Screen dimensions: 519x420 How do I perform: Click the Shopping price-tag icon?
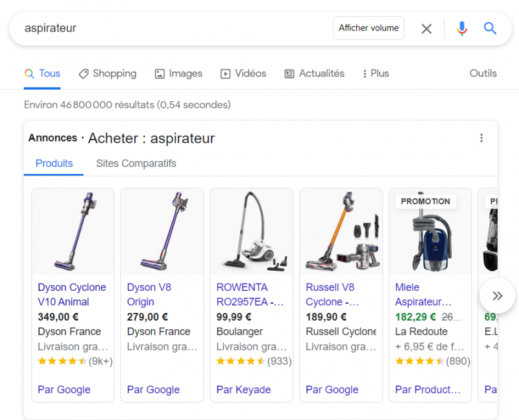84,73
